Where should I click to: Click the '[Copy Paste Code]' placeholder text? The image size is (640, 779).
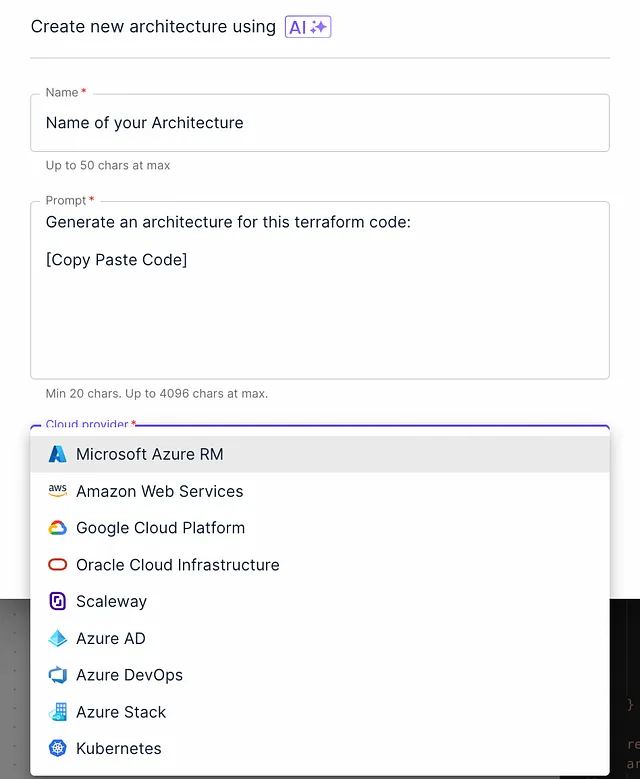coord(116,260)
